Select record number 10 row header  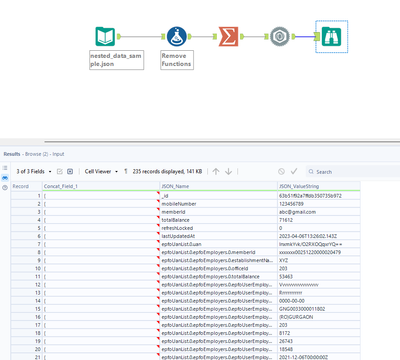27,268
